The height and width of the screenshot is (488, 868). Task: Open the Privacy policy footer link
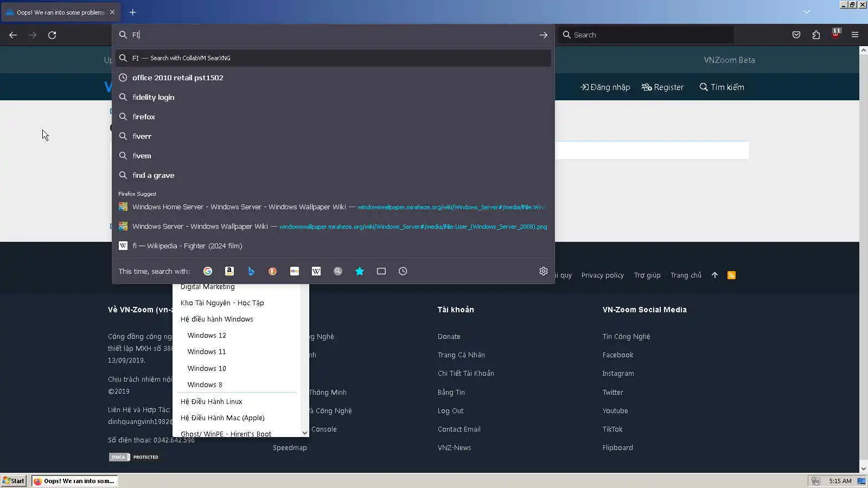pos(602,275)
